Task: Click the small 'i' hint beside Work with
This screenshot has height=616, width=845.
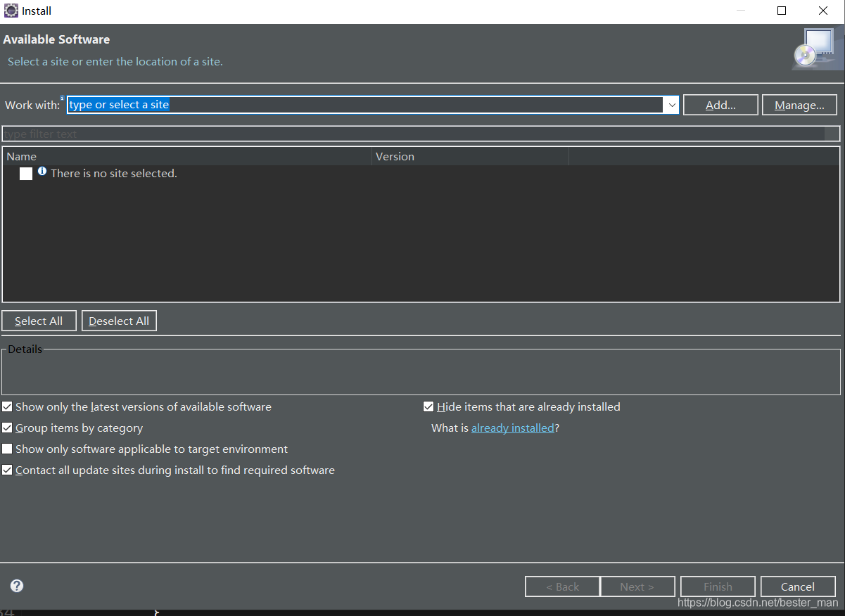Action: click(62, 98)
